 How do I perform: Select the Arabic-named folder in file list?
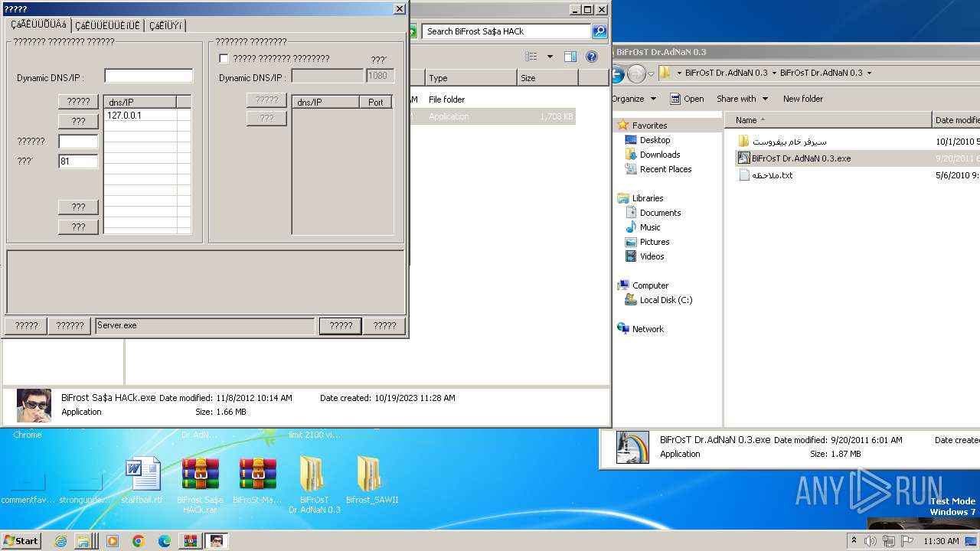tap(789, 142)
